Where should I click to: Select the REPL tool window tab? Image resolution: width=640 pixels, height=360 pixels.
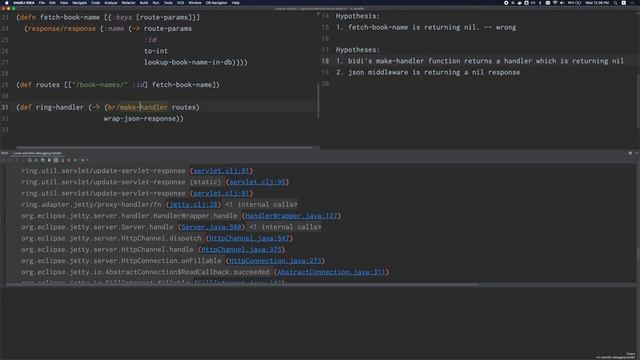pos(38,153)
